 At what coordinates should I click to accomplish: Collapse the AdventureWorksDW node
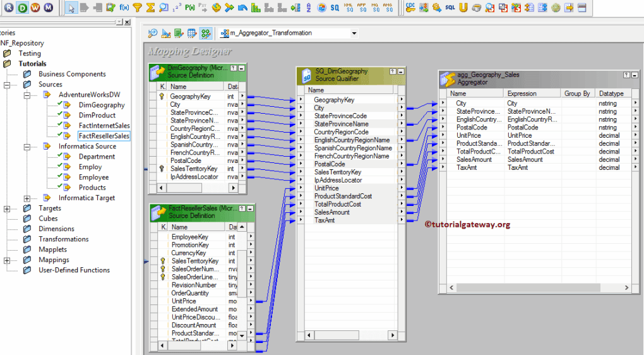[27, 95]
